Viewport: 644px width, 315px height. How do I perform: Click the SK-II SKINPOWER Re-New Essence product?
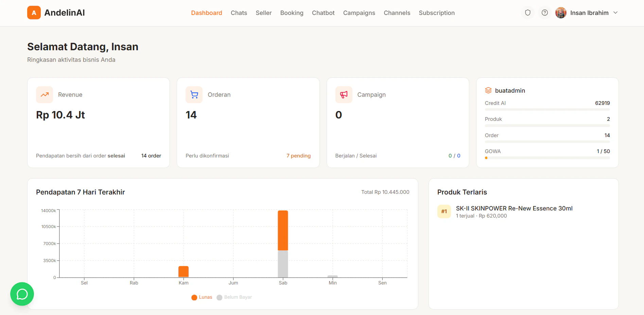tap(514, 208)
